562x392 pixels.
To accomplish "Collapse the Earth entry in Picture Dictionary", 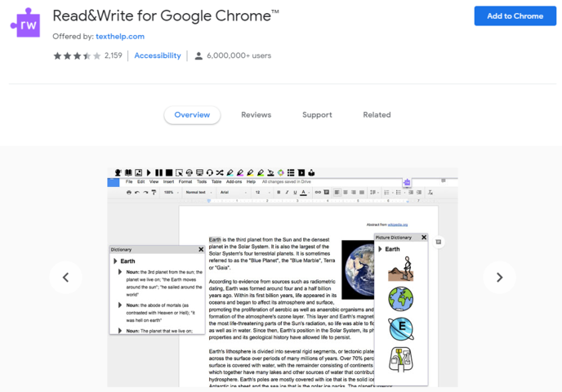I will coord(380,249).
